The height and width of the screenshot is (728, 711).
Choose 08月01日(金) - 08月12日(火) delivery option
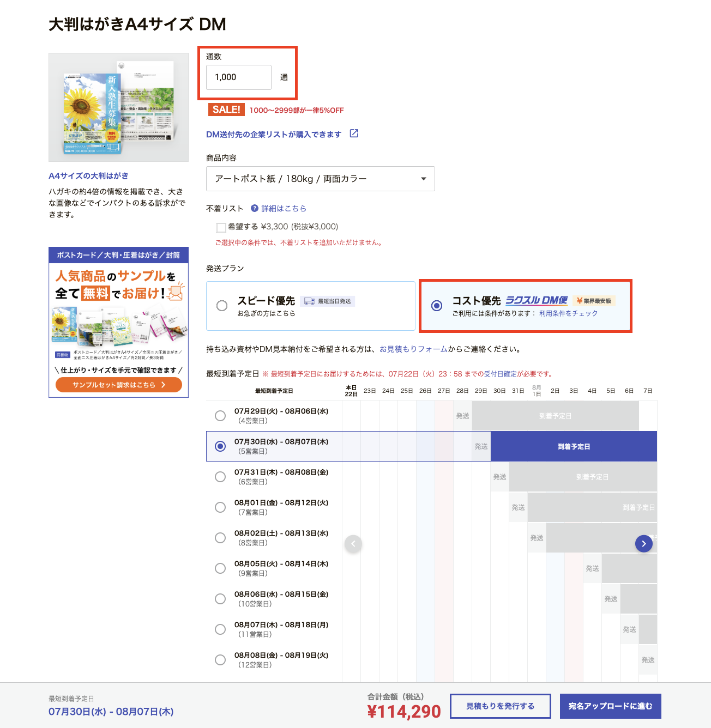point(220,507)
